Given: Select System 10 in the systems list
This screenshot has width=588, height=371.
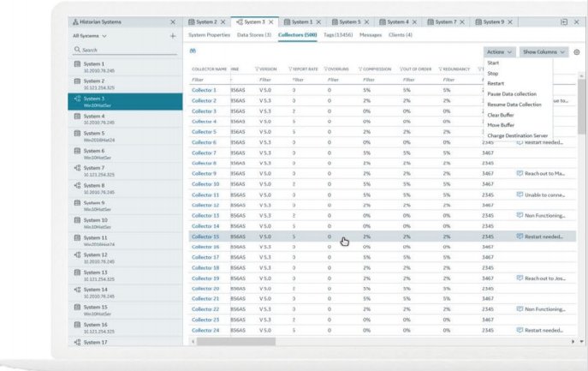Looking at the screenshot, I should pos(125,223).
